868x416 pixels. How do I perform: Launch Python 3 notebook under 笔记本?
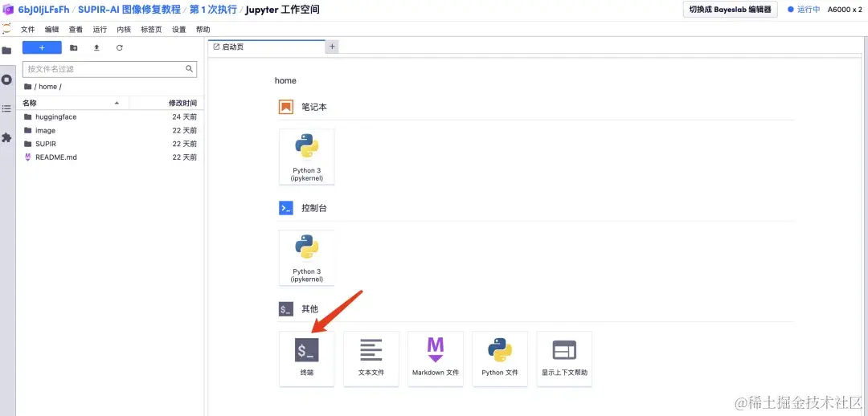click(307, 157)
